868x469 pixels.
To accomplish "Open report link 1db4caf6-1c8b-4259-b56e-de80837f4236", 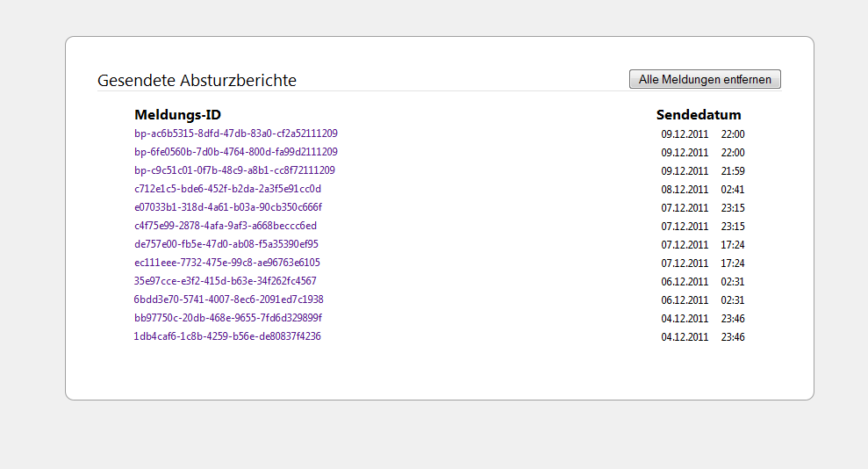I will (x=227, y=336).
